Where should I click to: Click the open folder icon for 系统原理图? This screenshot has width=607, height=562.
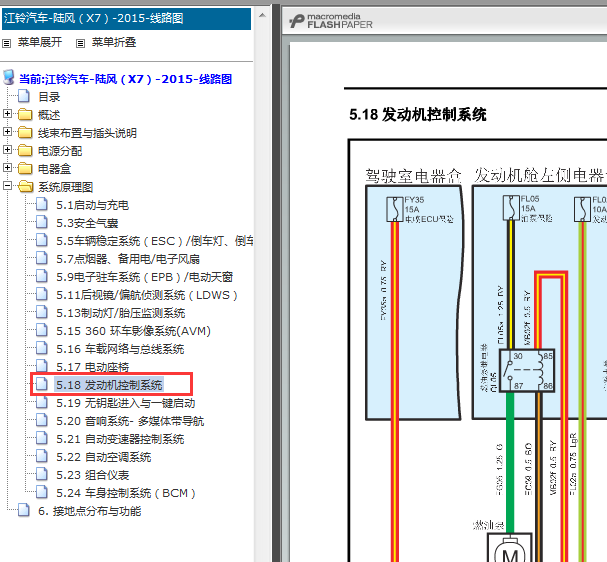click(x=26, y=187)
